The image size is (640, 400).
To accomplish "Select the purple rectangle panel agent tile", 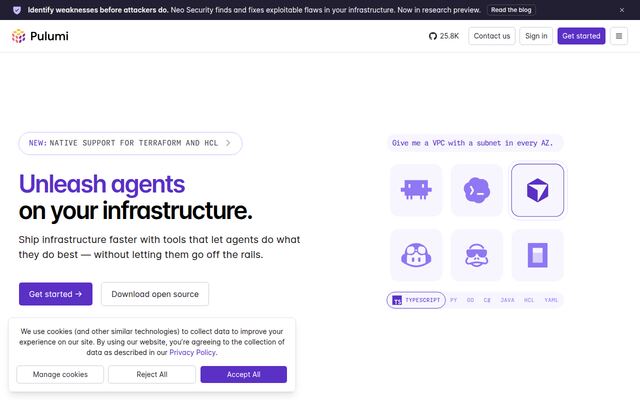I will tap(537, 255).
